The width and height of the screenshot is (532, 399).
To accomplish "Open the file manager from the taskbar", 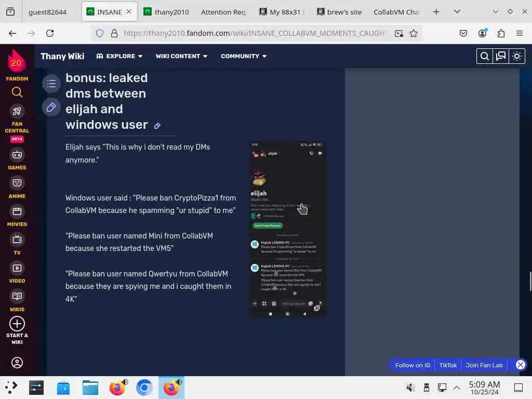I will click(90, 388).
